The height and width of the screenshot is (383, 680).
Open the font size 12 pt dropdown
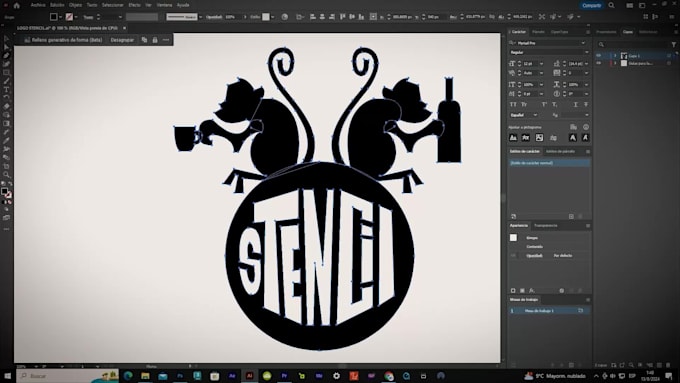tap(541, 64)
